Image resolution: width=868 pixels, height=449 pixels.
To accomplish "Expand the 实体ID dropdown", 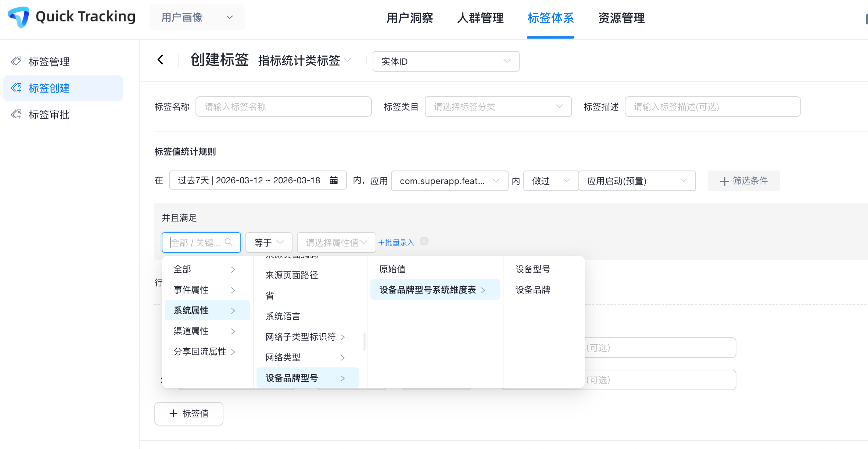I will pos(445,61).
